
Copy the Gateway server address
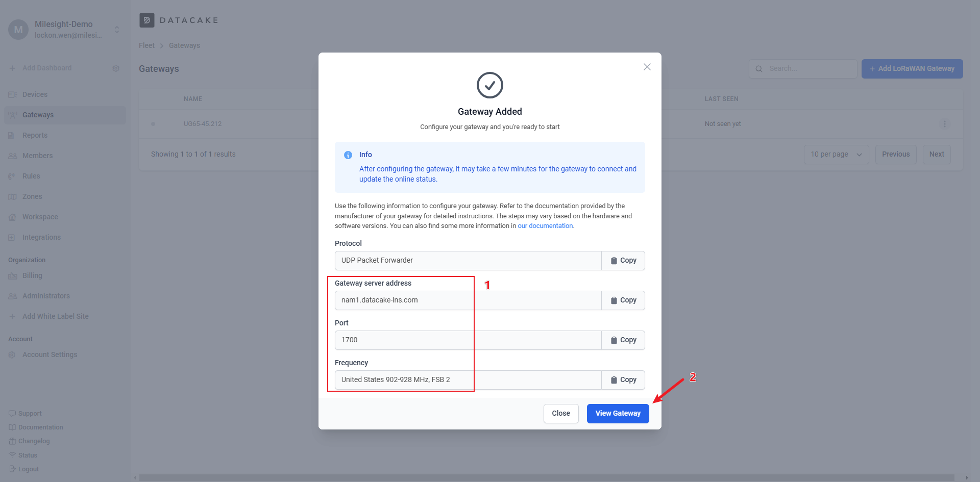click(623, 300)
